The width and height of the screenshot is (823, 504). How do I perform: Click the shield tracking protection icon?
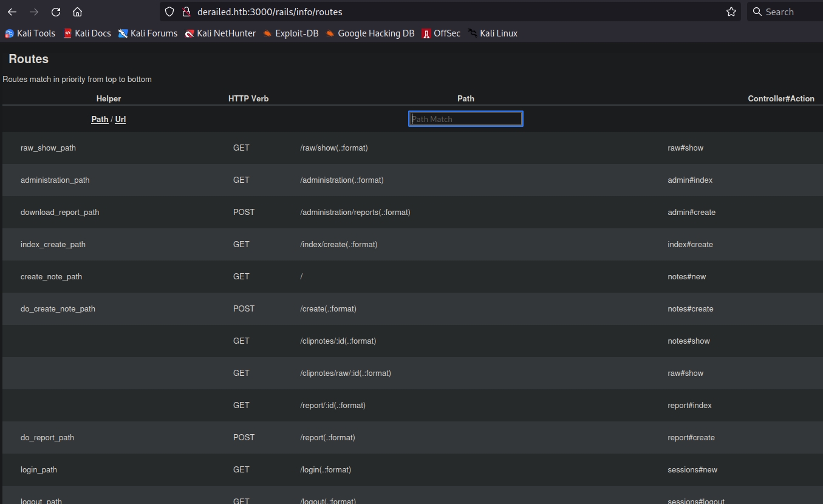tap(170, 12)
